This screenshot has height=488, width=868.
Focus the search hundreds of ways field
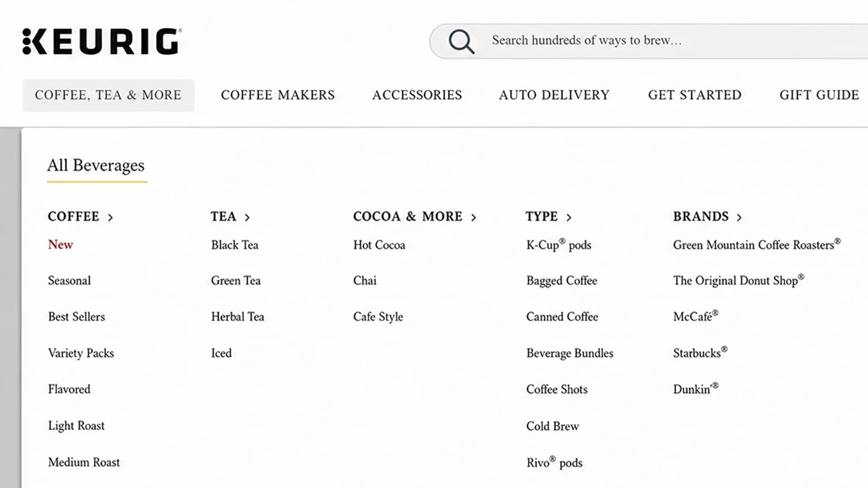649,41
